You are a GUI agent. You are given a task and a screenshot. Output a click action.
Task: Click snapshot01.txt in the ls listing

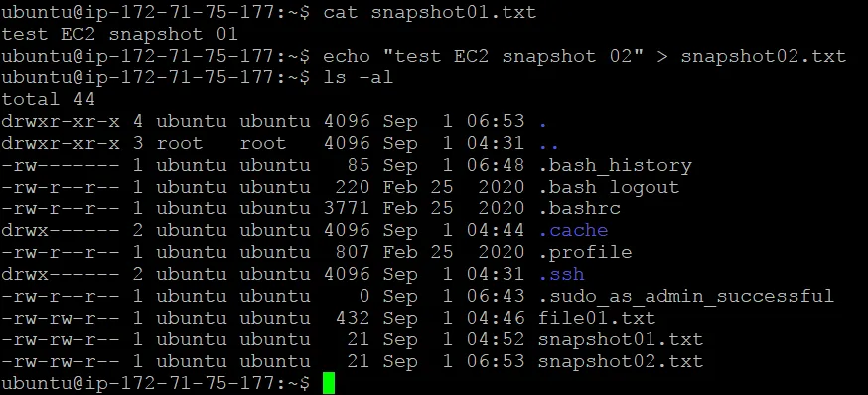(621, 339)
